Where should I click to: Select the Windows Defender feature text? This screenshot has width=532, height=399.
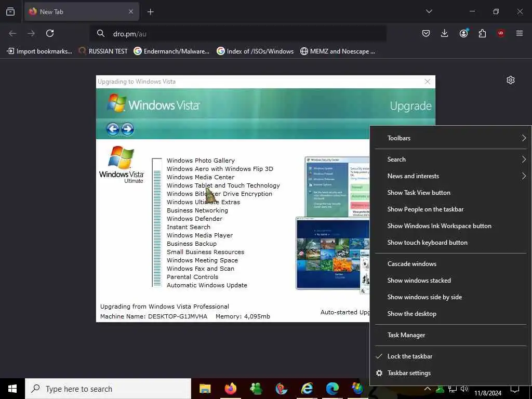(194, 219)
